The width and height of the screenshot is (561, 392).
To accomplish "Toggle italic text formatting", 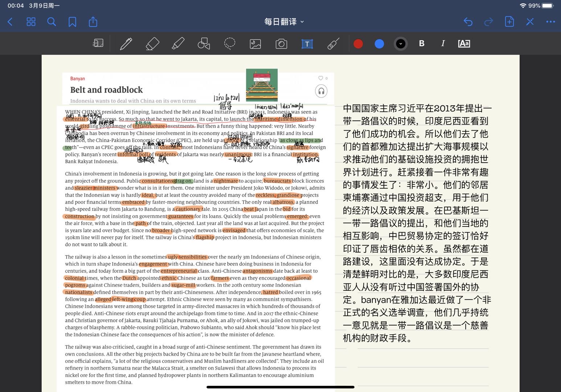I will click(x=443, y=44).
